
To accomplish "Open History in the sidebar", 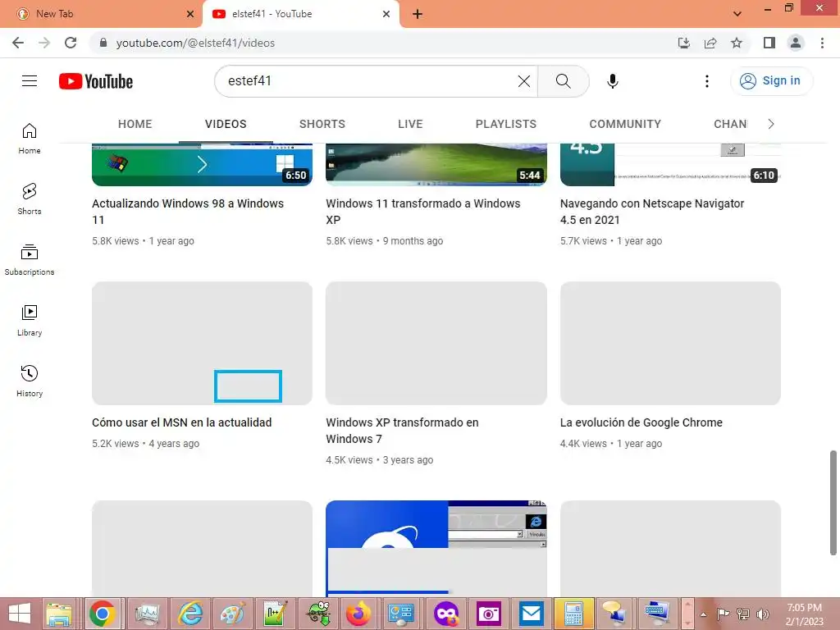I will point(30,381).
